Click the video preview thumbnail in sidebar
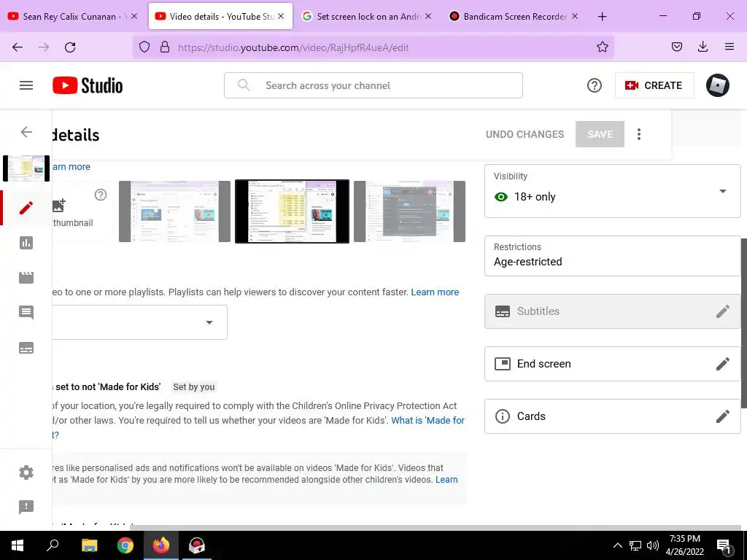747x560 pixels. coord(26,168)
